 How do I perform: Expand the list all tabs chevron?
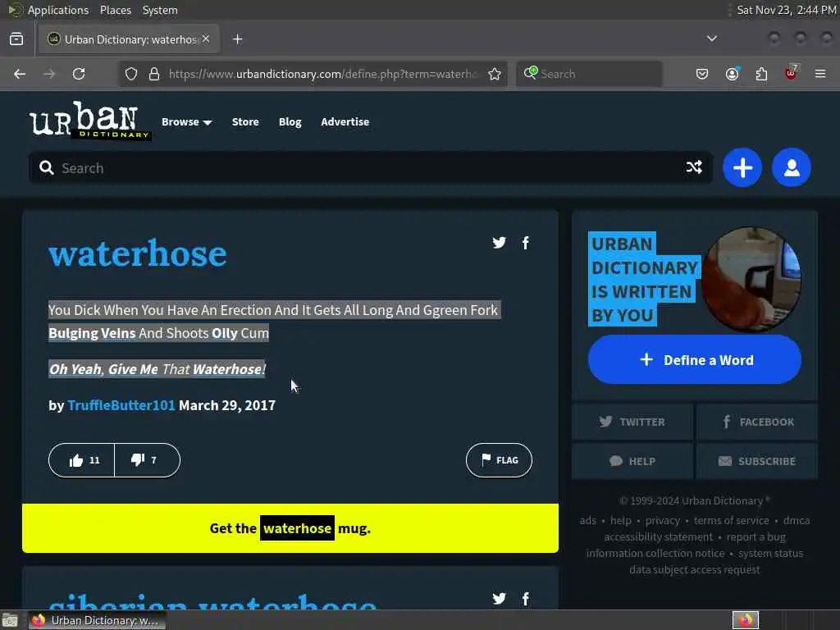[x=712, y=39]
